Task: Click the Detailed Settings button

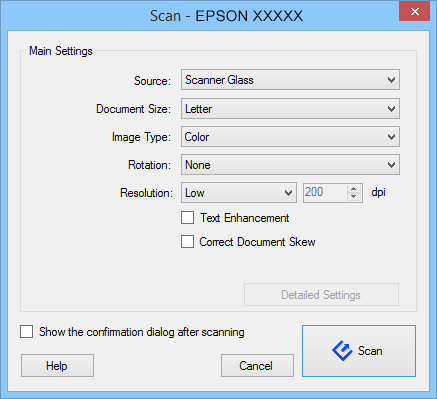Action: click(x=321, y=295)
